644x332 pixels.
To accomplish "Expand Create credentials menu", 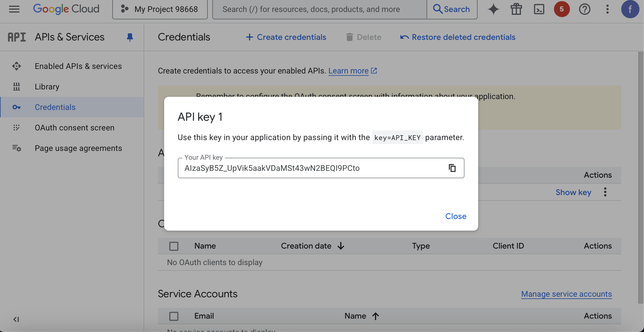I will [286, 37].
